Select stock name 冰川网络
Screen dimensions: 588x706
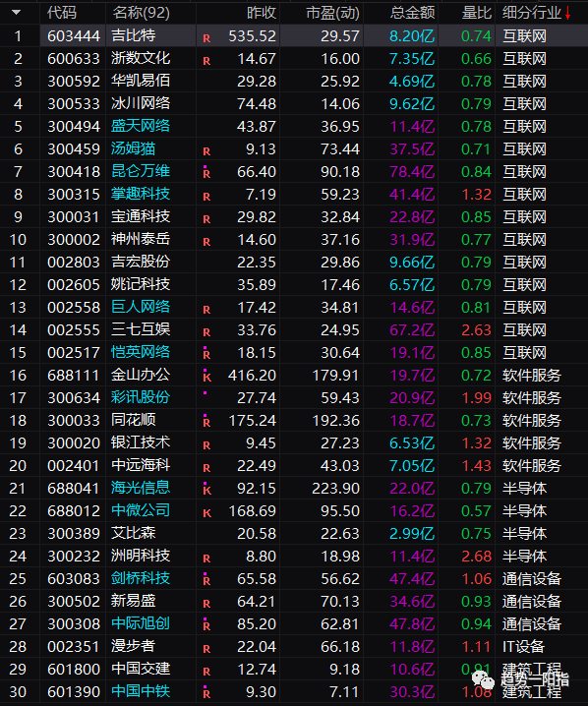click(x=141, y=103)
